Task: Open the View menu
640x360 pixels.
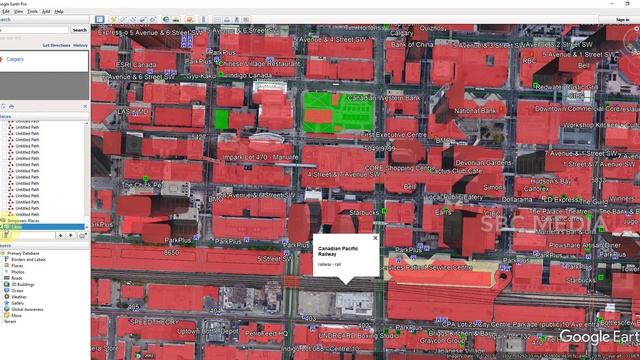Action: point(18,11)
